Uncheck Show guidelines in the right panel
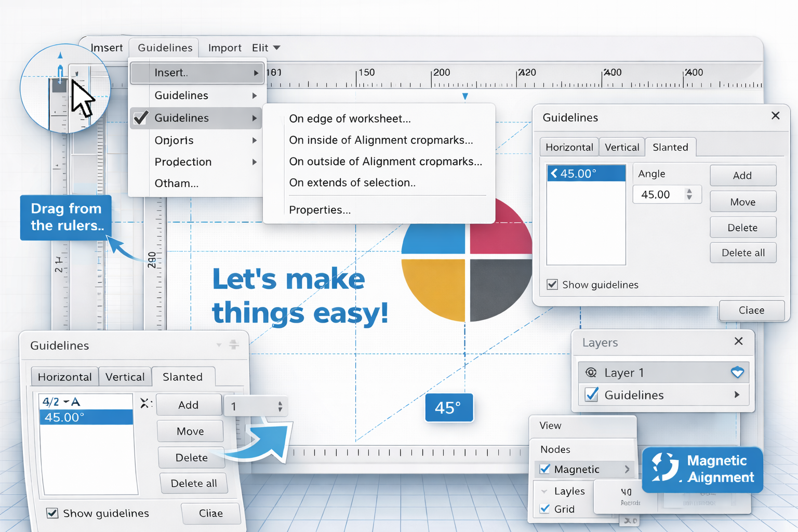This screenshot has width=798, height=532. [552, 285]
